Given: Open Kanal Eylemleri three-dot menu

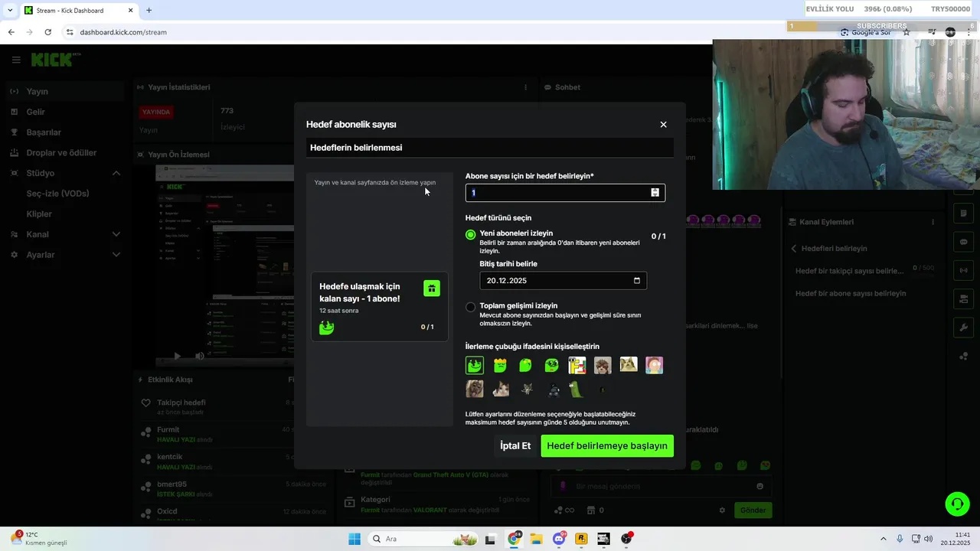Looking at the screenshot, I should coord(933,222).
